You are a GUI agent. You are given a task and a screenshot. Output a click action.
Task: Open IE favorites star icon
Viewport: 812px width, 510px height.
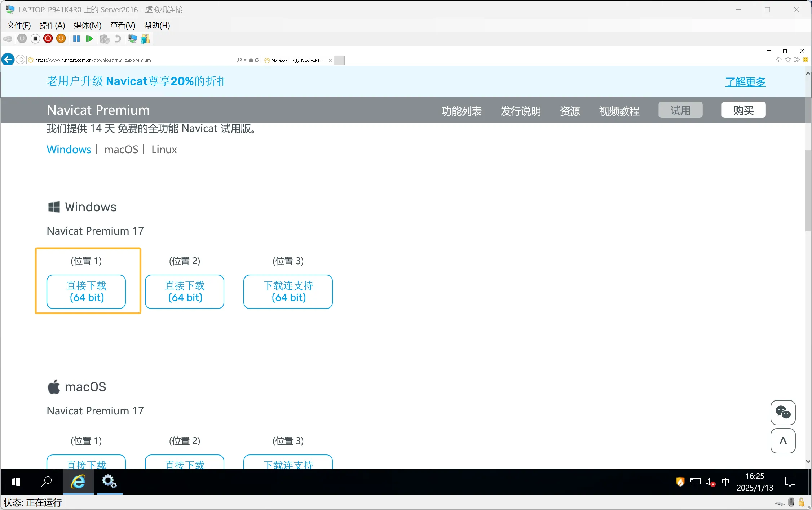tap(788, 60)
